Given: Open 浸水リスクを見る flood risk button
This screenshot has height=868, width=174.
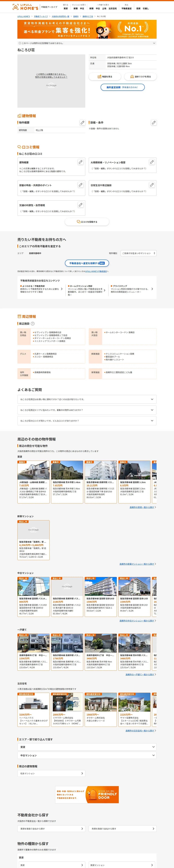Looking at the screenshot, I should point(141,77).
